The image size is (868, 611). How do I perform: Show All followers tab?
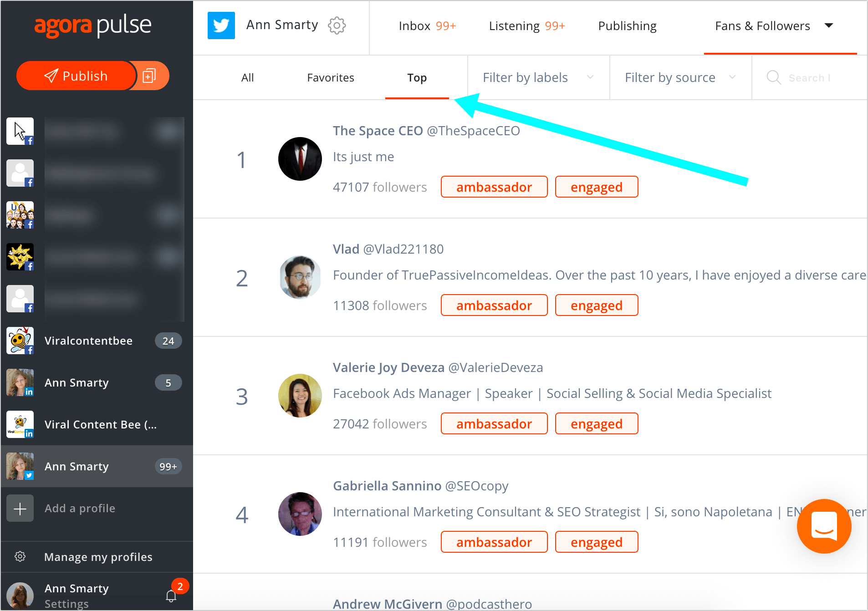click(247, 78)
